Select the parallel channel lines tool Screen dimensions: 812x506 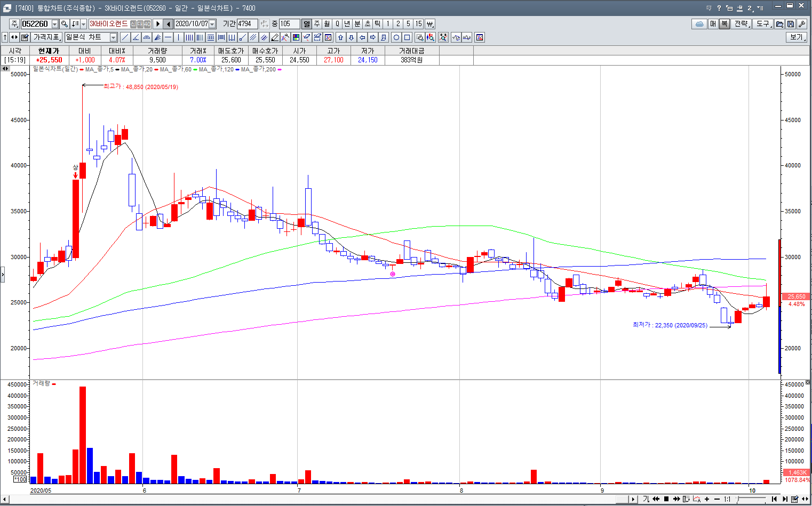(253, 37)
